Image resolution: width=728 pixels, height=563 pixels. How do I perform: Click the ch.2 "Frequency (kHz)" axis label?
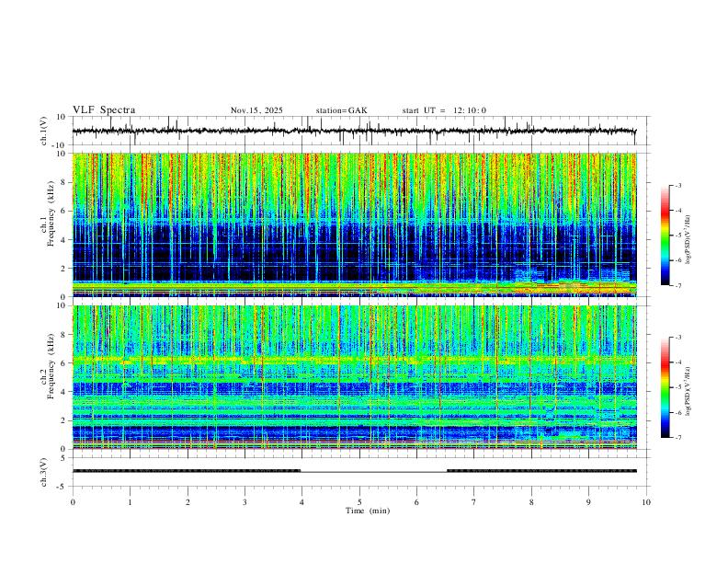coord(51,365)
